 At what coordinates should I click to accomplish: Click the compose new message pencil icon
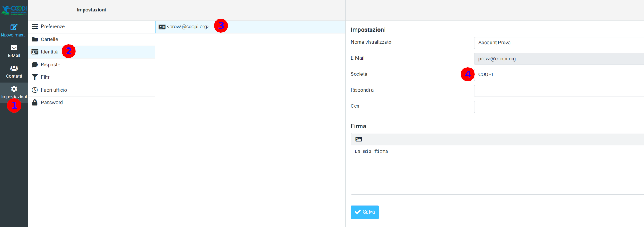point(14,27)
